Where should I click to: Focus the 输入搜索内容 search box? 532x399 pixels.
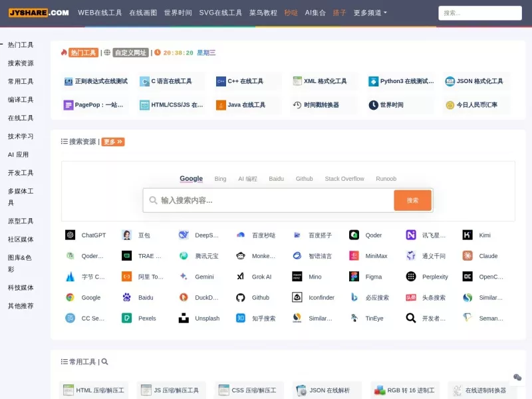pyautogui.click(x=269, y=200)
